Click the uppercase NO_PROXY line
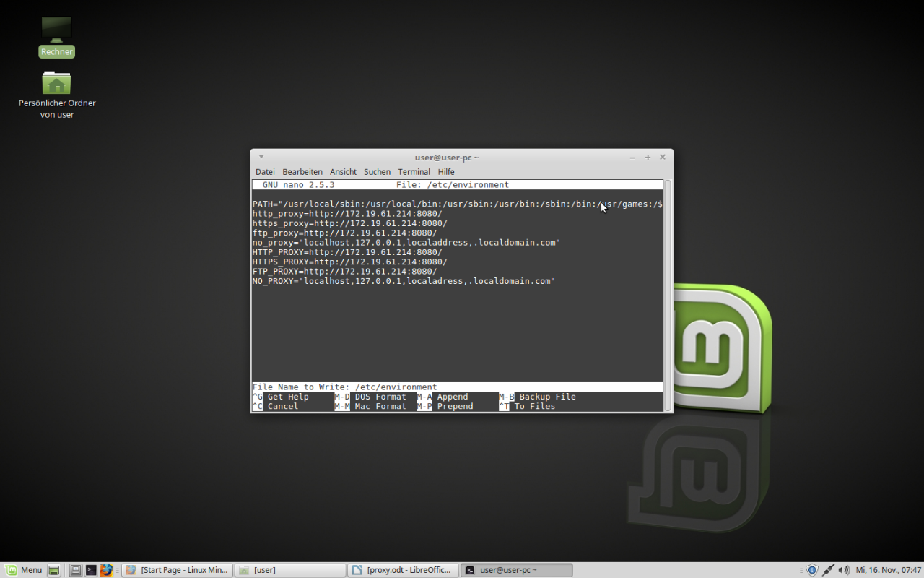Image resolution: width=924 pixels, height=578 pixels. (404, 281)
